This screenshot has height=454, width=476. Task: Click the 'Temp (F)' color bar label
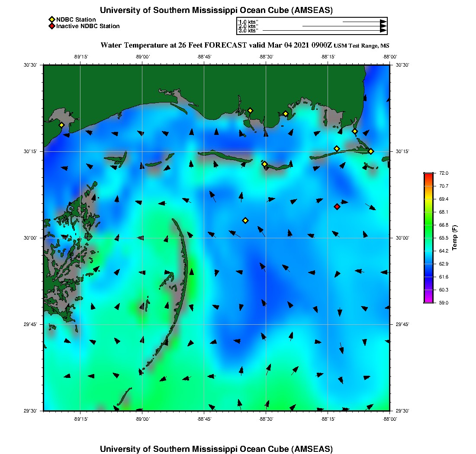(454, 238)
